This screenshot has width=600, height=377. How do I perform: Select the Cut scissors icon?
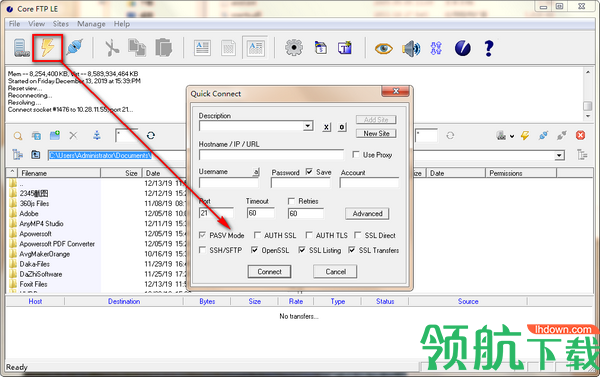[x=112, y=48]
